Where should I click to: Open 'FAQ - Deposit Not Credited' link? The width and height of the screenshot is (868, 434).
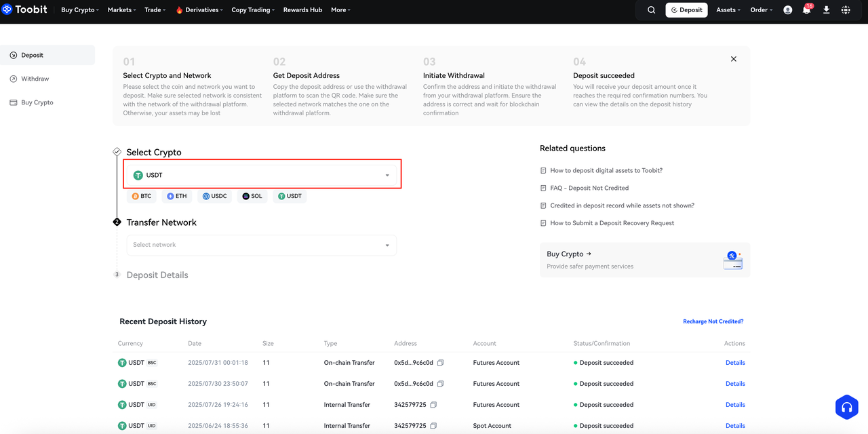589,188
